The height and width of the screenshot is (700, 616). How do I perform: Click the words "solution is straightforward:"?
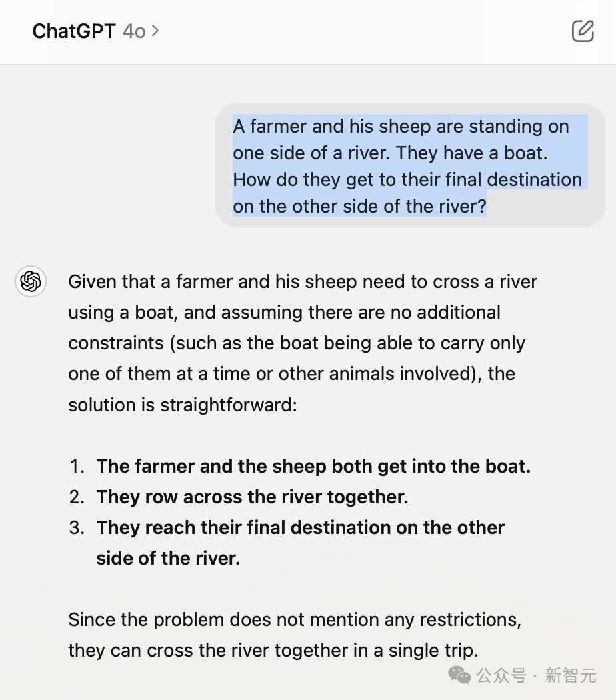(182, 404)
